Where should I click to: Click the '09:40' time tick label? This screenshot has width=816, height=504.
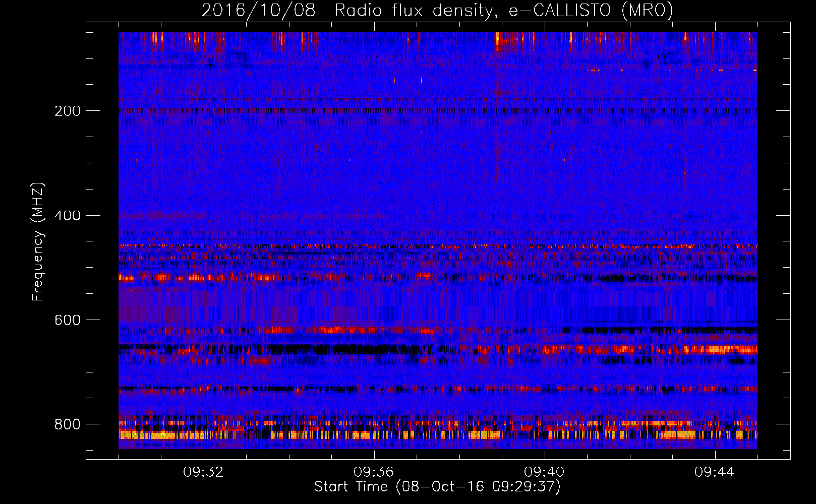pyautogui.click(x=544, y=472)
